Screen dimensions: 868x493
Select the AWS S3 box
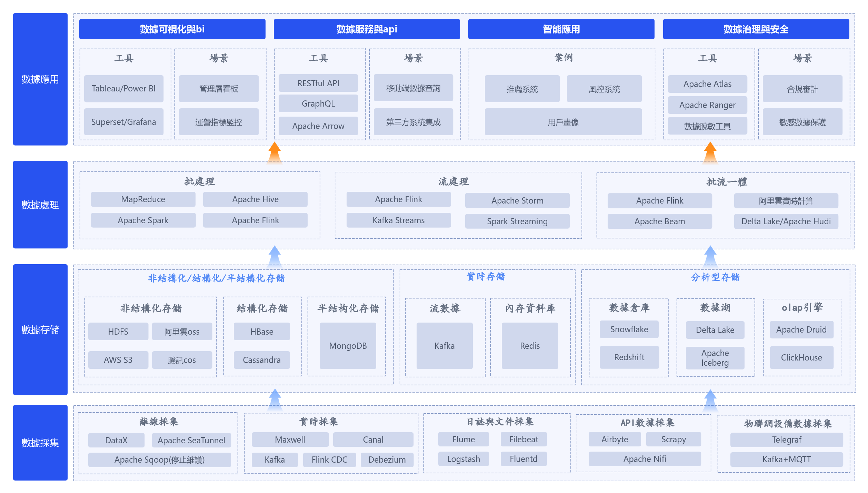[x=118, y=360]
